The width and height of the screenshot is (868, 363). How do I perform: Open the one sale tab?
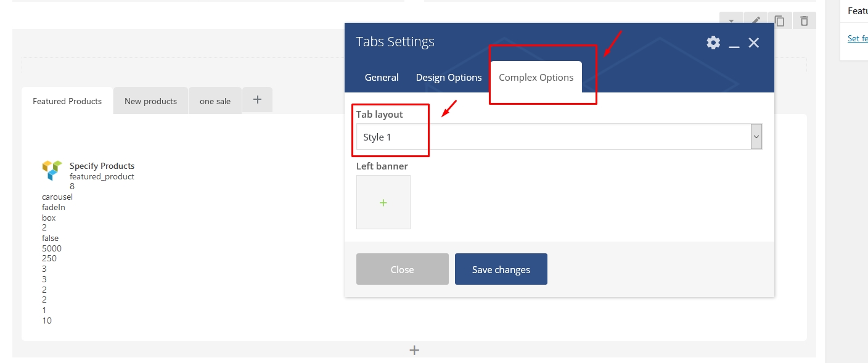pos(215,101)
